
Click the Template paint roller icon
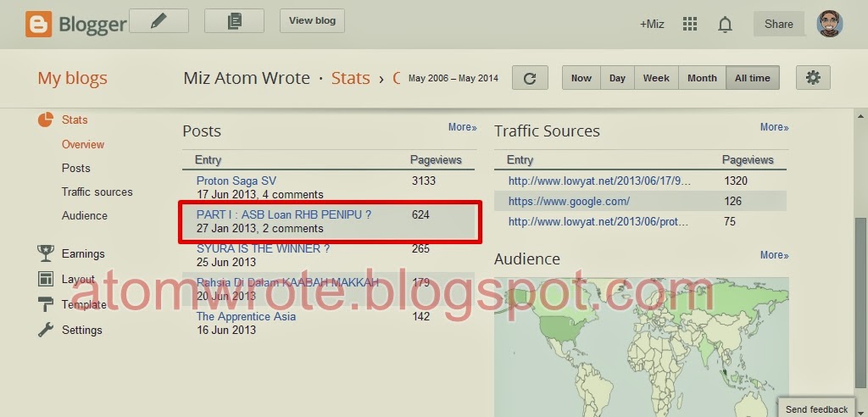[x=46, y=304]
